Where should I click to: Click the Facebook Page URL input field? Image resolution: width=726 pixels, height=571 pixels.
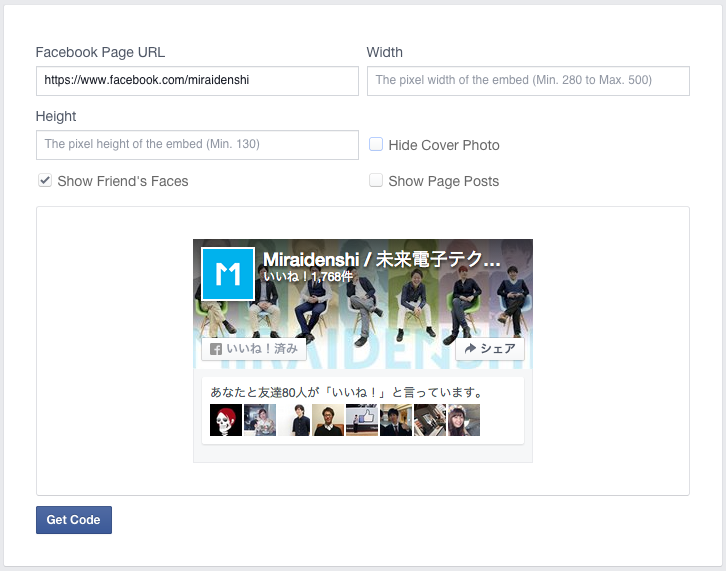(x=197, y=81)
